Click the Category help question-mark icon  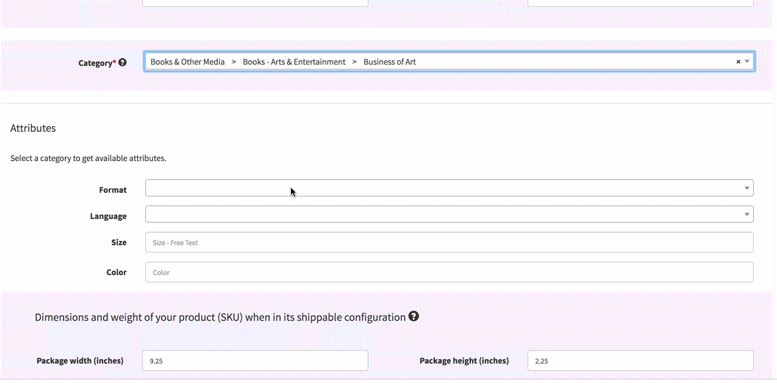coord(122,62)
